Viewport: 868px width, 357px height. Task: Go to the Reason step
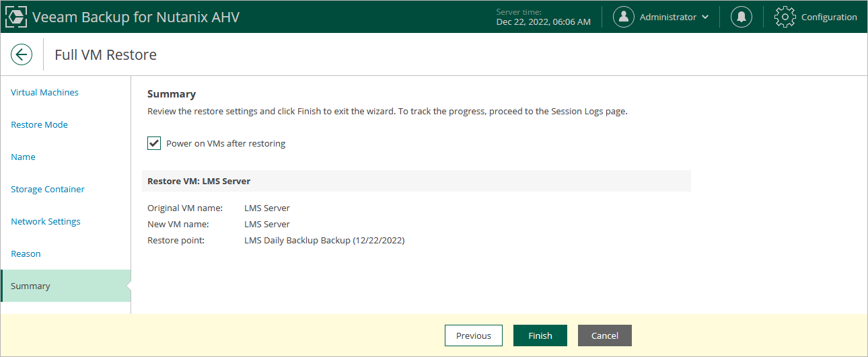(x=26, y=254)
